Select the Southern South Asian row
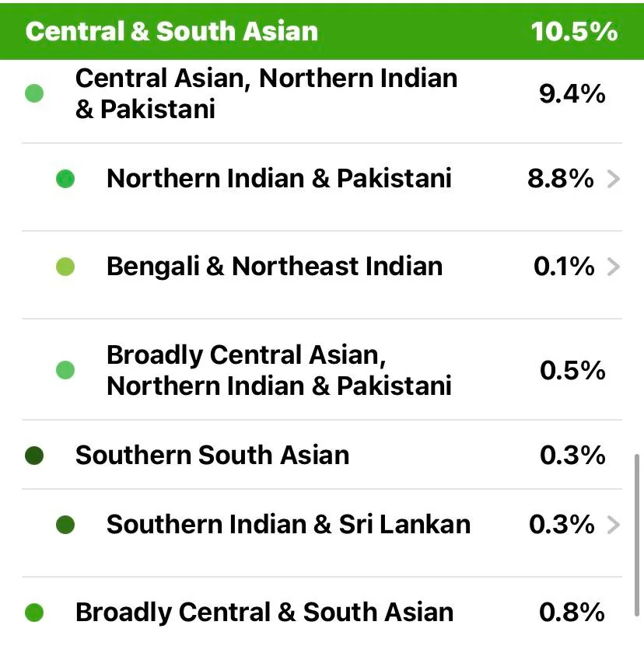Image resolution: width=644 pixels, height=646 pixels. point(322,456)
